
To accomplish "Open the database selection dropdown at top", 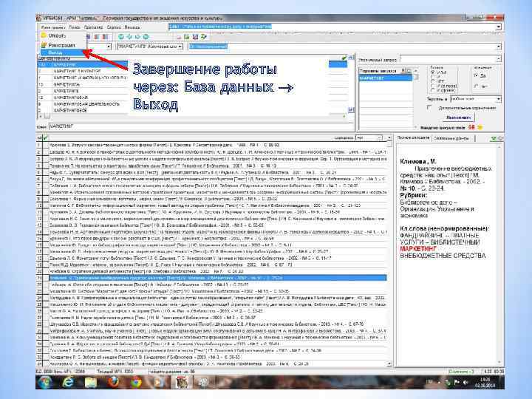I will (499, 27).
